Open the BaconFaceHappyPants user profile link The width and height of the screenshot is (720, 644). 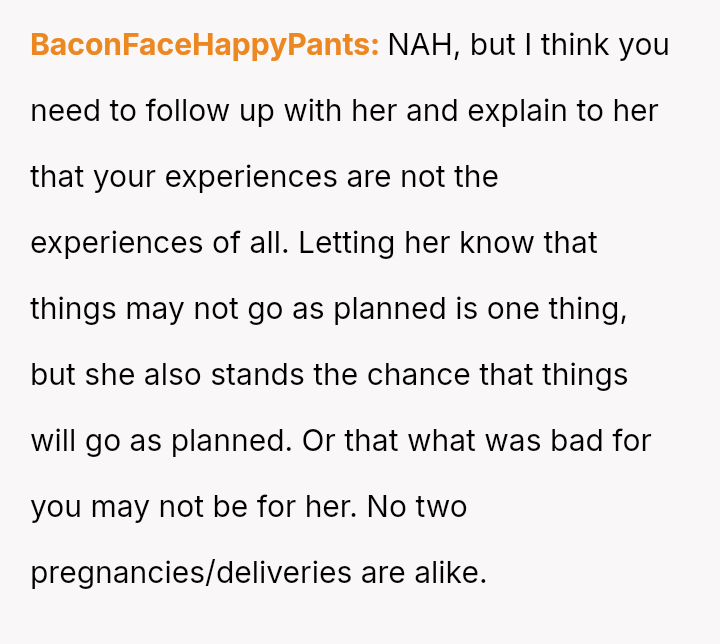coord(204,46)
